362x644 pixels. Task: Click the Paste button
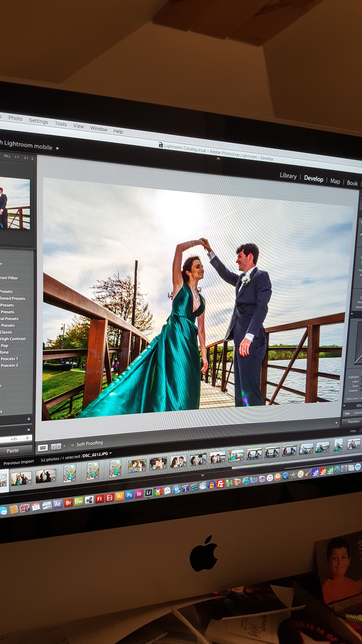pyautogui.click(x=13, y=451)
